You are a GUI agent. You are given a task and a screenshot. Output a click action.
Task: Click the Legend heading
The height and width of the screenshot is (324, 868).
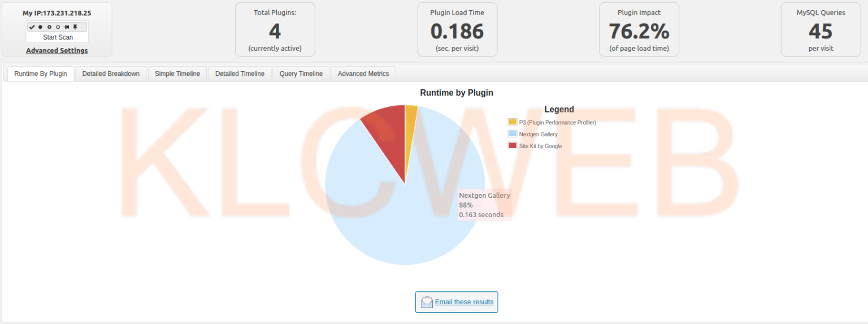(x=559, y=110)
